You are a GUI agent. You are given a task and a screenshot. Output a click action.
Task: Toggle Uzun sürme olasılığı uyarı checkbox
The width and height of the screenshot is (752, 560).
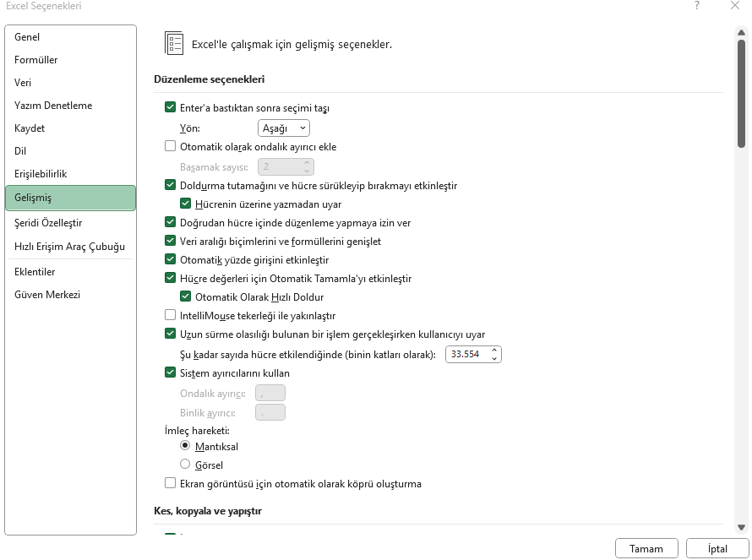coord(170,334)
